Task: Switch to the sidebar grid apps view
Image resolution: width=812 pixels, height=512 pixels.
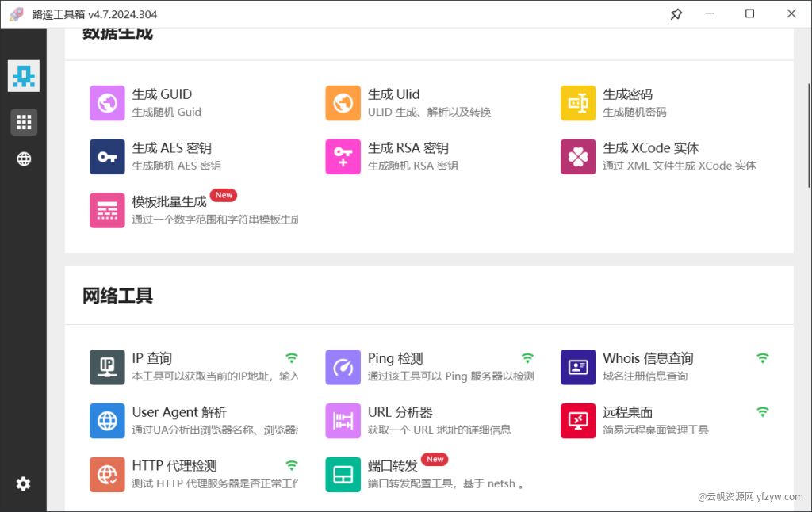Action: click(24, 122)
